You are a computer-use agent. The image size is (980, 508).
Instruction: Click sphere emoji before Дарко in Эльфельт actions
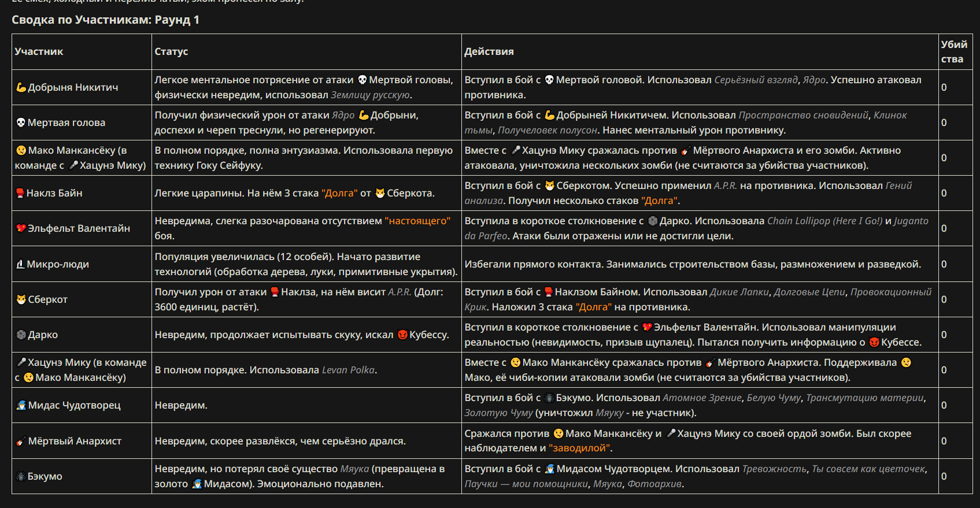pyautogui.click(x=653, y=221)
